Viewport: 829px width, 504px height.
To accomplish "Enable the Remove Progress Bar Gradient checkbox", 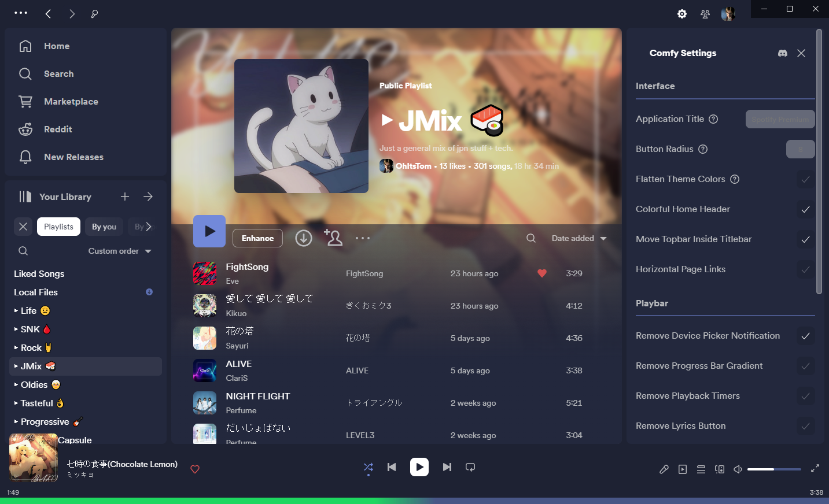I will coord(805,366).
